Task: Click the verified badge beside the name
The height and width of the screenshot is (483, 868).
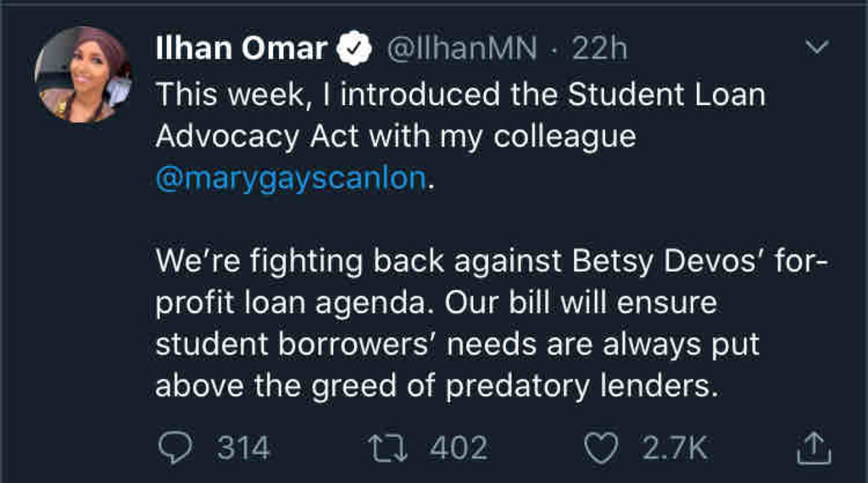Action: click(x=355, y=50)
